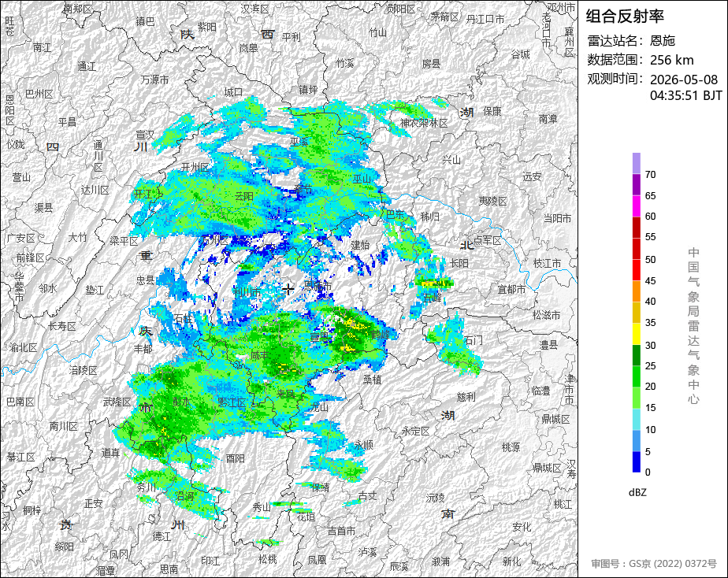
Task: Click the dark purple swatch between 65 and 70
Action: pos(636,184)
